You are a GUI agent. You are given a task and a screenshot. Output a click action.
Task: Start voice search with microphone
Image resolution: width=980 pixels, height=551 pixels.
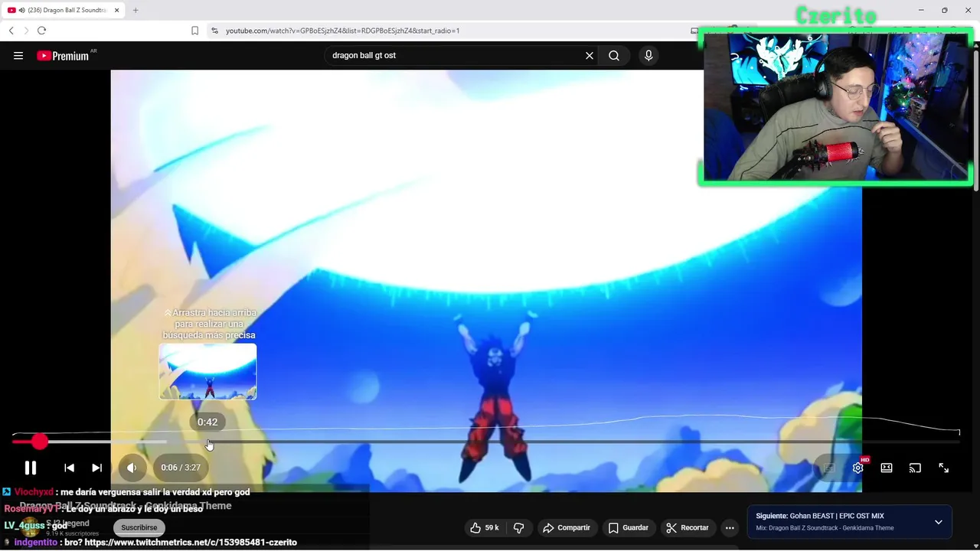coord(648,55)
